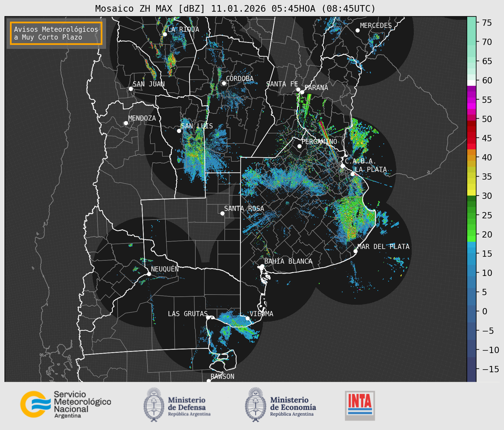Click the SANTA ROSA label text
This screenshot has height=430, width=504.
244,208
